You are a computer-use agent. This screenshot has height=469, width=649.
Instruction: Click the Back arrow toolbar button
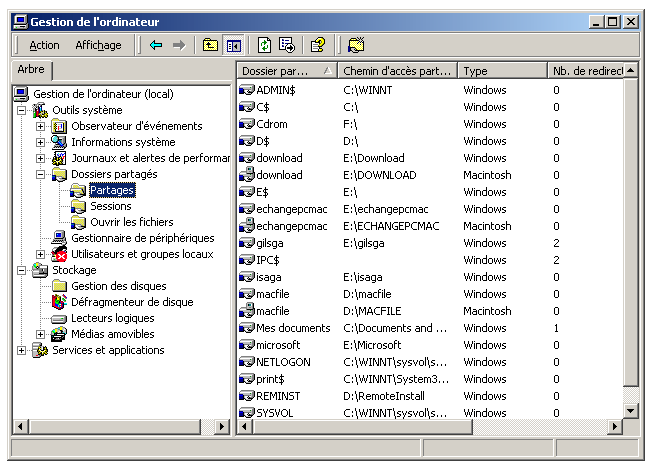point(156,45)
